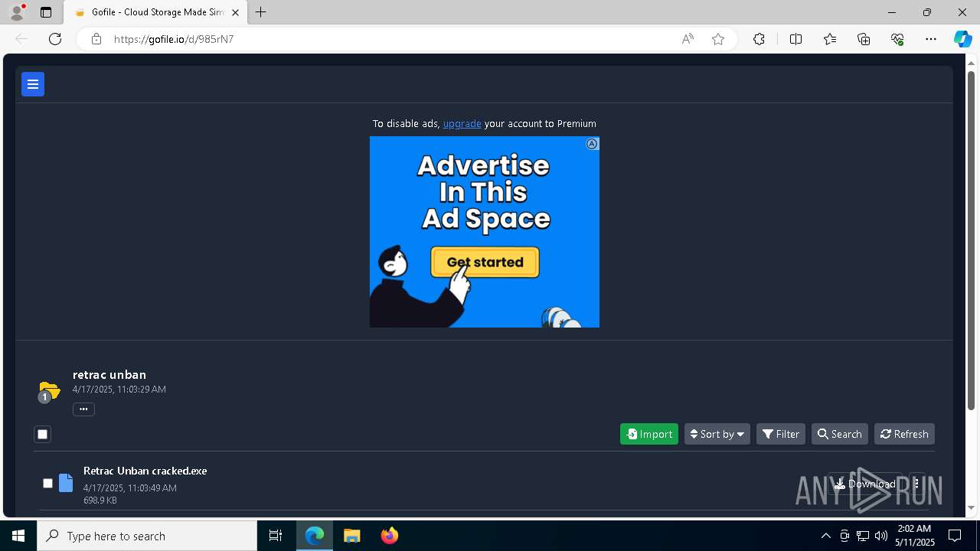980x551 pixels.
Task: Click the Import button
Action: pos(649,434)
